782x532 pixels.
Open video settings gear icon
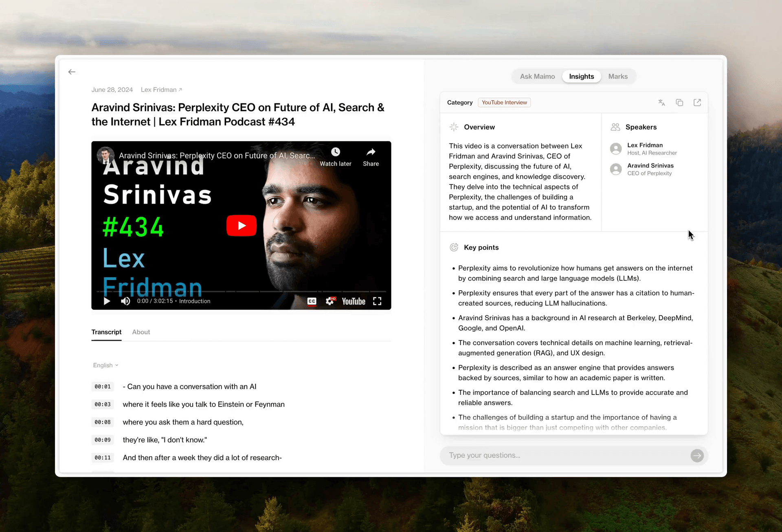tap(330, 301)
